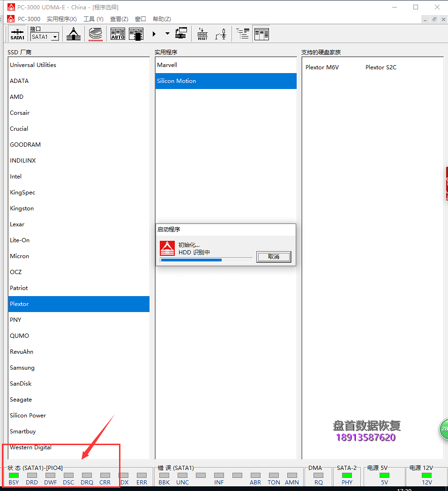Image resolution: width=448 pixels, height=491 pixels.
Task: Open the 窗口 menu
Action: pos(141,19)
